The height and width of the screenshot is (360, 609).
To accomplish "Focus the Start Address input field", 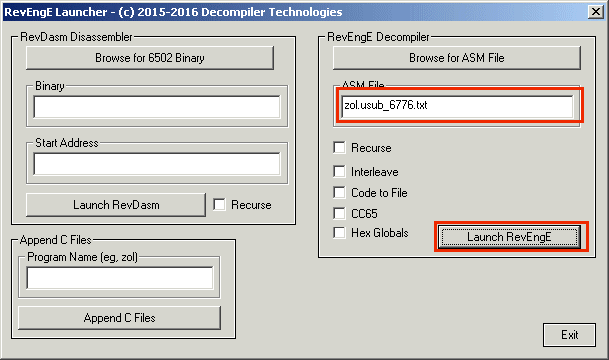I will click(x=157, y=163).
